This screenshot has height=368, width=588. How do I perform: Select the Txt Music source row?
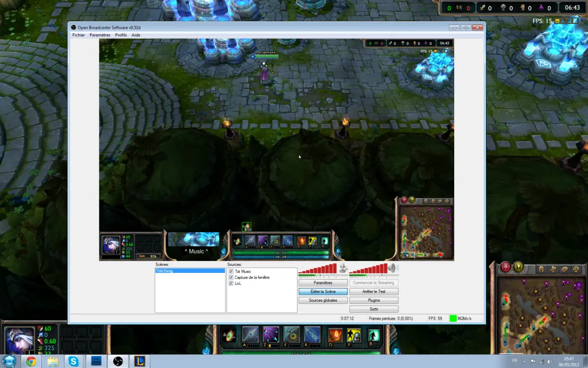point(262,271)
